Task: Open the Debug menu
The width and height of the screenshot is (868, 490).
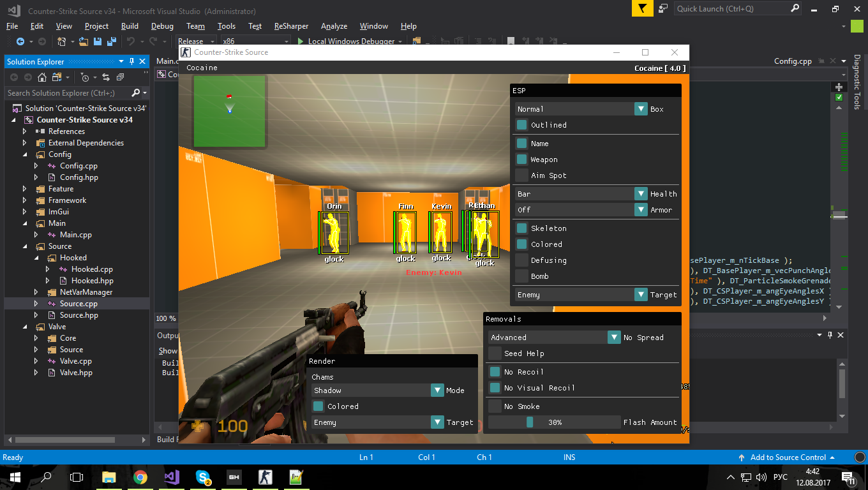Action: (x=162, y=26)
